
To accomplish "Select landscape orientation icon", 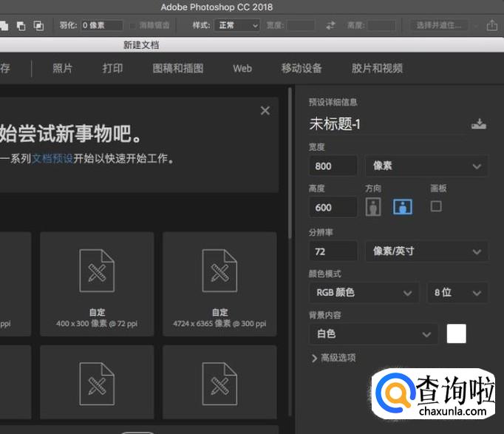I will click(x=403, y=207).
